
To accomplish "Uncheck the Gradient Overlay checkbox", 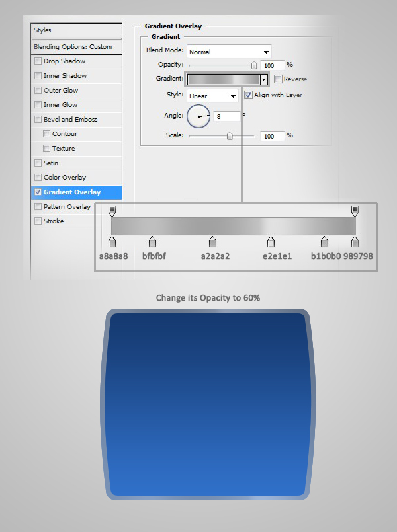I will coord(38,192).
